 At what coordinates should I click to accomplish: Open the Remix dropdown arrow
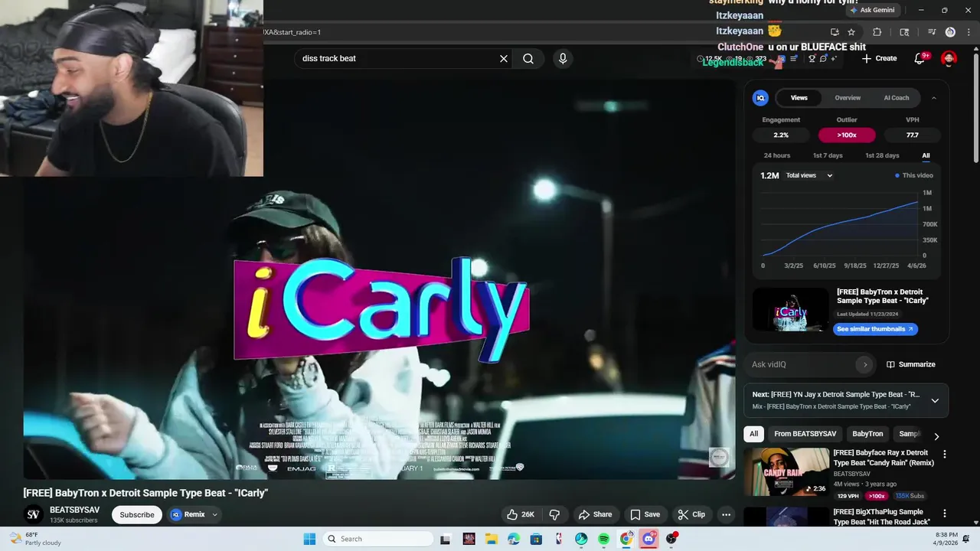[215, 514]
